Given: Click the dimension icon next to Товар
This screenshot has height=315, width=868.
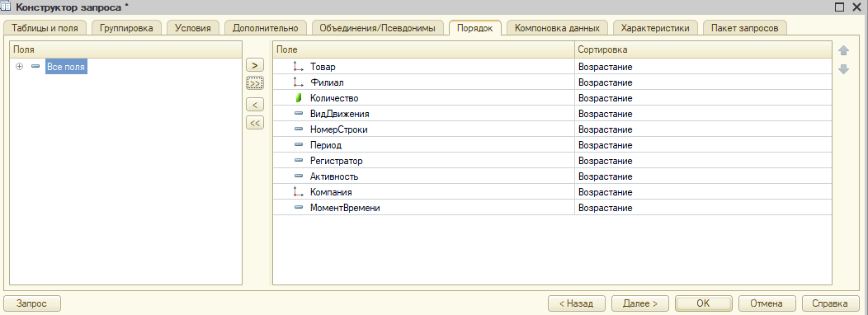Looking at the screenshot, I should click(x=299, y=67).
